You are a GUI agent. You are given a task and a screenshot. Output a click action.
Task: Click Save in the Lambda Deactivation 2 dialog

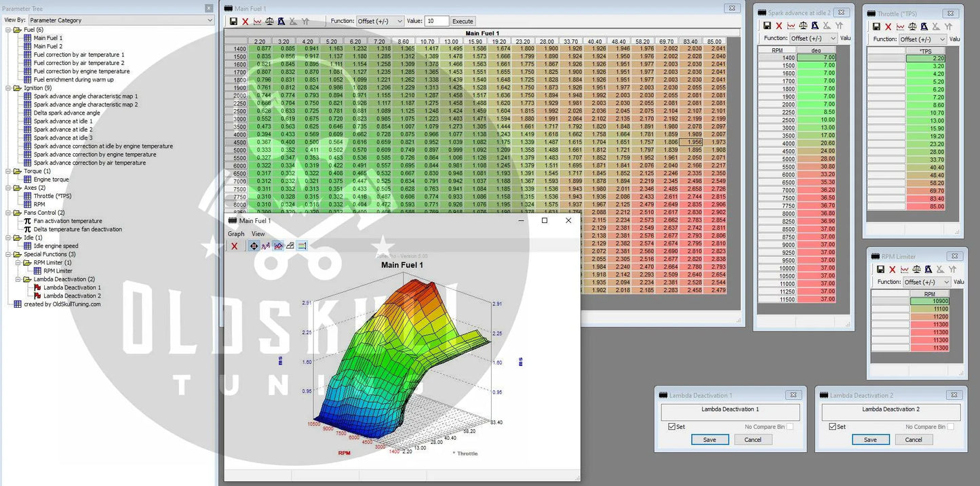click(870, 440)
